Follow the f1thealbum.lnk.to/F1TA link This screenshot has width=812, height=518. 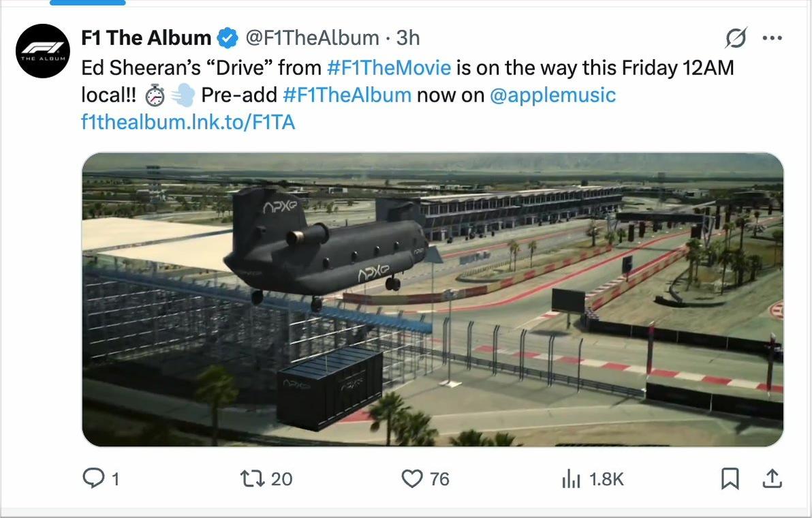(187, 122)
